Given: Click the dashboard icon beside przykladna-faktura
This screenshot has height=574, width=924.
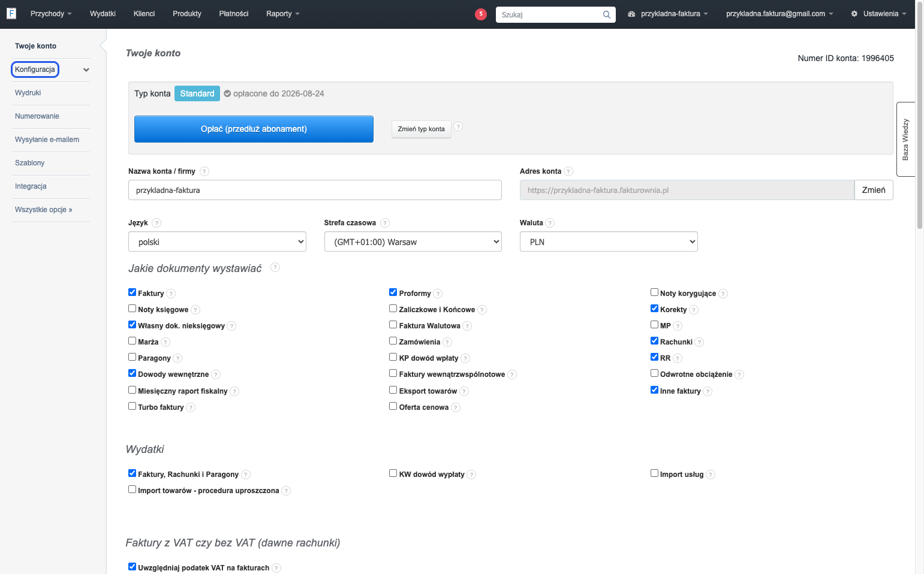Looking at the screenshot, I should (x=631, y=14).
